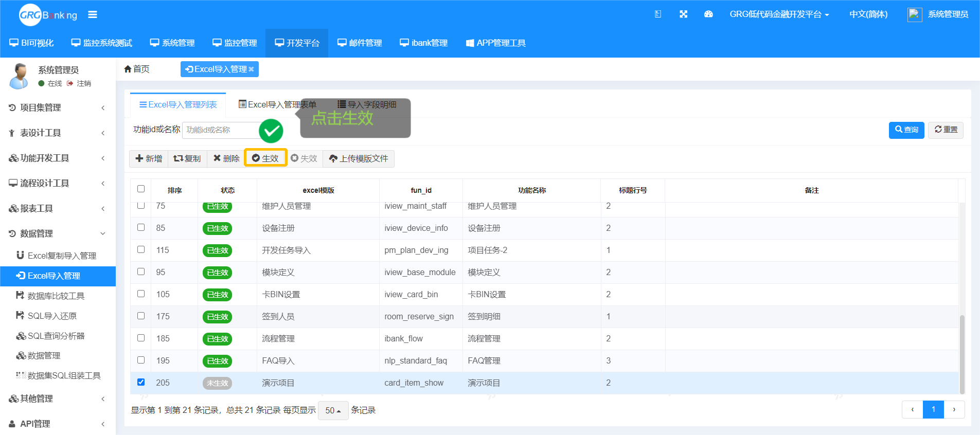Expand 表设计工具 sidebar group

[58, 133]
